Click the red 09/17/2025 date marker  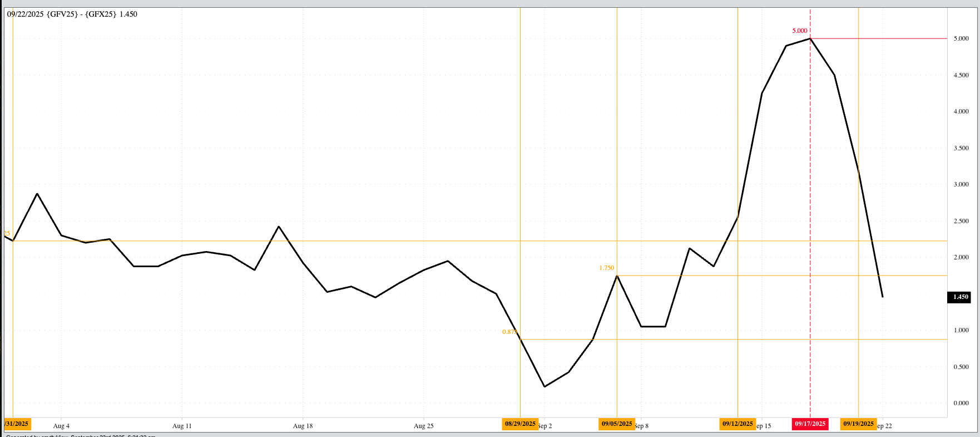tap(810, 424)
